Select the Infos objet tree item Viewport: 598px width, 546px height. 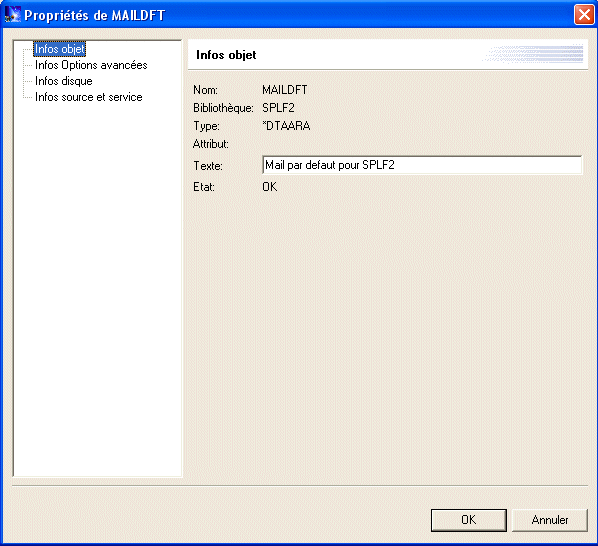(x=59, y=49)
